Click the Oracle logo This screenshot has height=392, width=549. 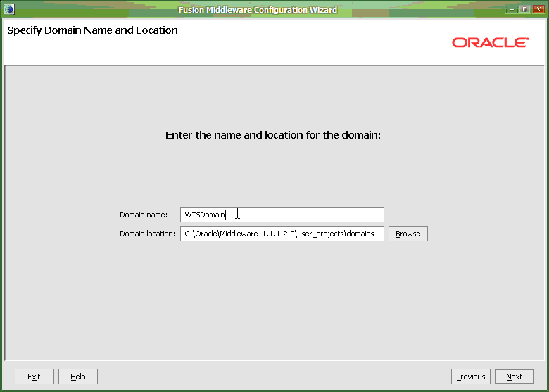point(490,42)
